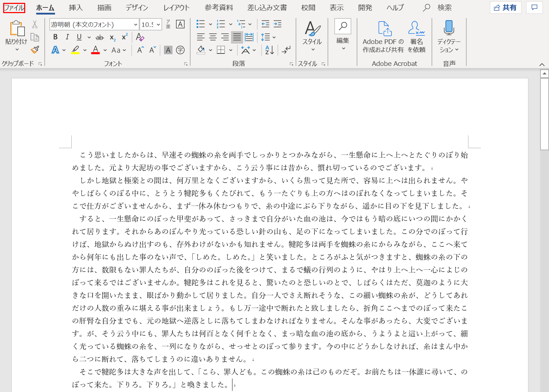Click the Copy icon
This screenshot has height=392, width=549.
click(x=35, y=37)
